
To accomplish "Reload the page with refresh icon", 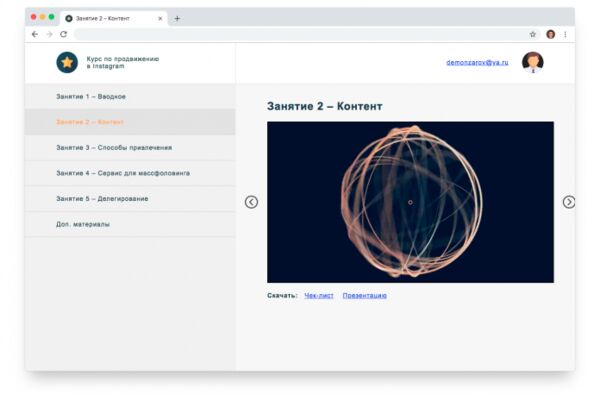I will point(64,34).
